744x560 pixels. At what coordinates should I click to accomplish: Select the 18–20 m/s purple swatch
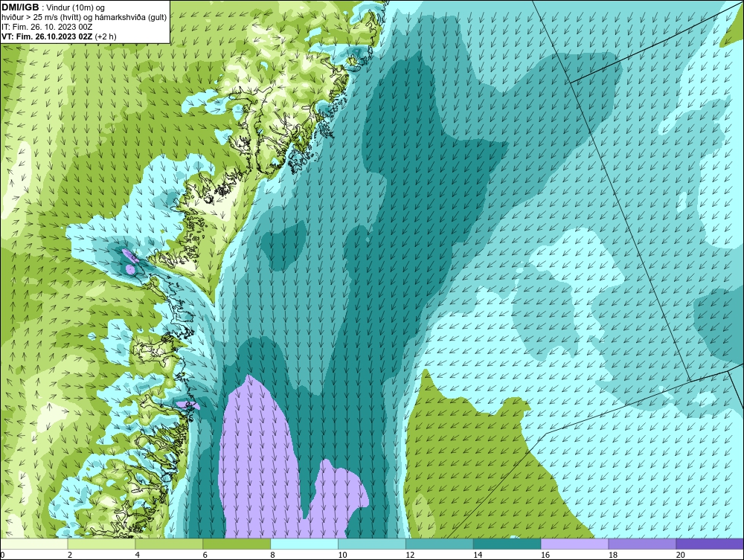coord(643,544)
